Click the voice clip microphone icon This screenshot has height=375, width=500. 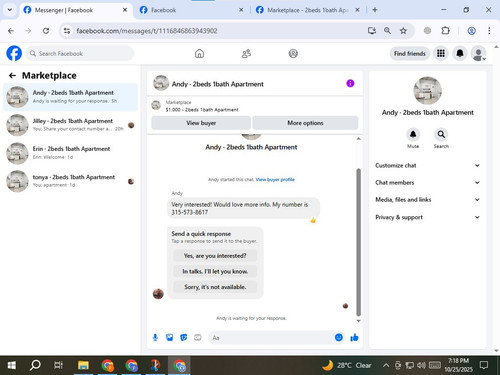(155, 338)
